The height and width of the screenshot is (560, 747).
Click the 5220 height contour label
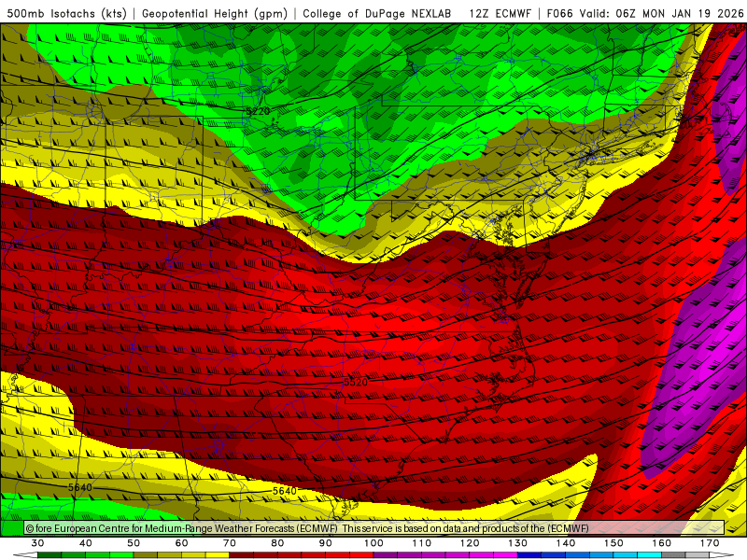(x=258, y=111)
